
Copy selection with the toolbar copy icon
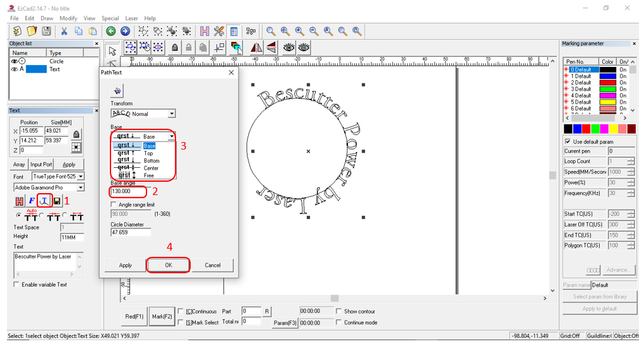coord(78,31)
